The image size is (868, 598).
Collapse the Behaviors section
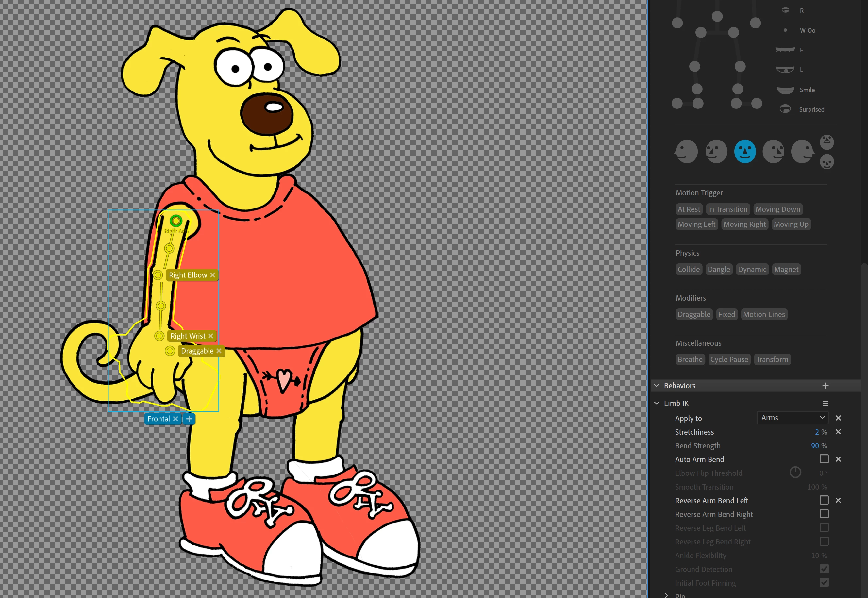pos(656,386)
